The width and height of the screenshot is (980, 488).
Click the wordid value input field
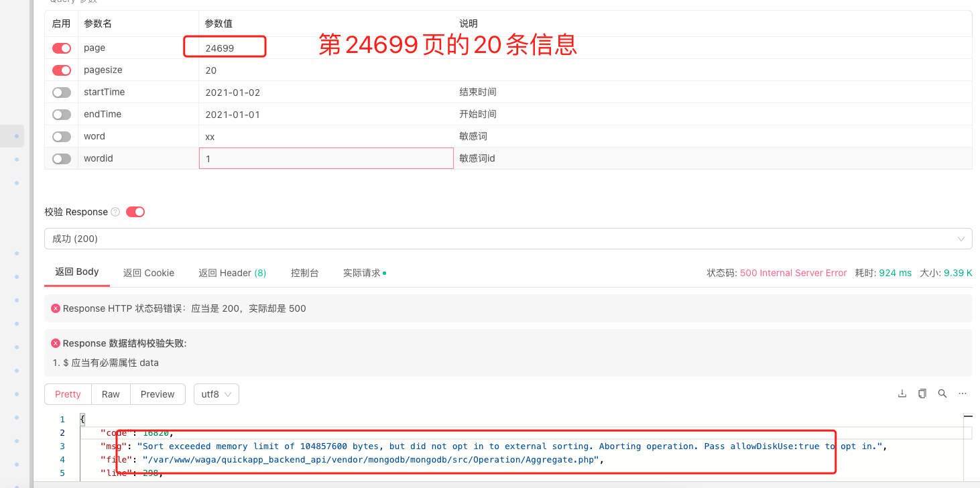(x=326, y=158)
